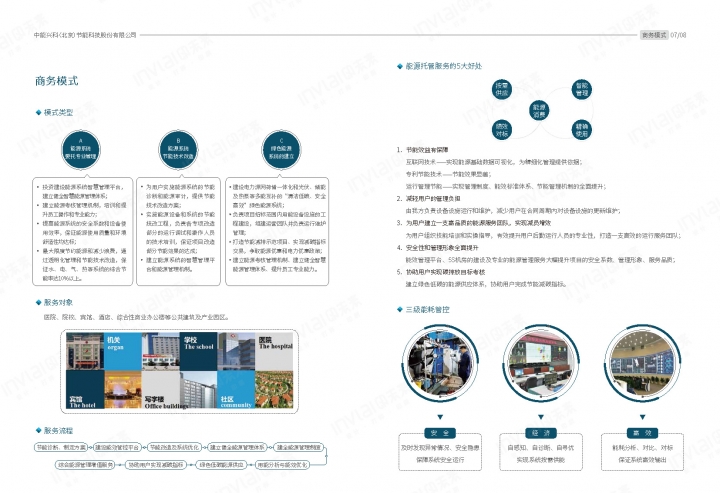The height and width of the screenshot is (493, 720).
Task: Click the 服务对象 section heading
Action: [58, 302]
